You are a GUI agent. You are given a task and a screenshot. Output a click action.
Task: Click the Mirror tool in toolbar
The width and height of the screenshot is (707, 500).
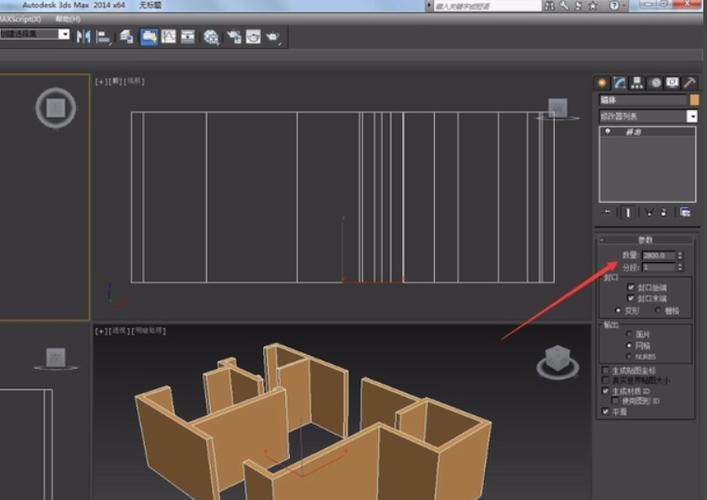pyautogui.click(x=83, y=37)
